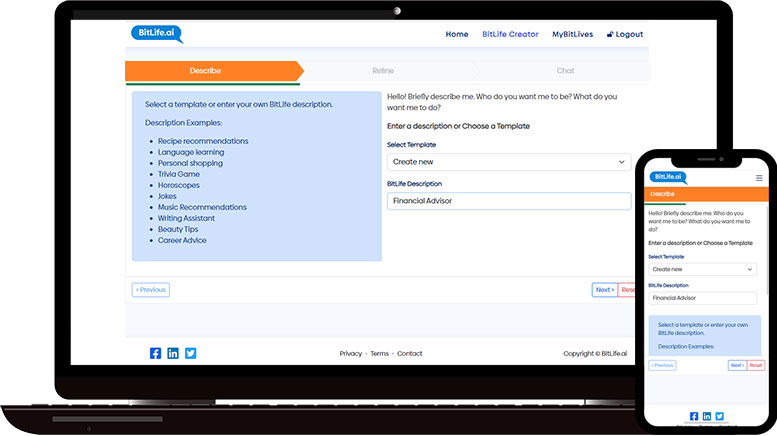Screen dimensions: 777x436
Task: Open MyBitLives in the top navigation
Action: click(572, 34)
